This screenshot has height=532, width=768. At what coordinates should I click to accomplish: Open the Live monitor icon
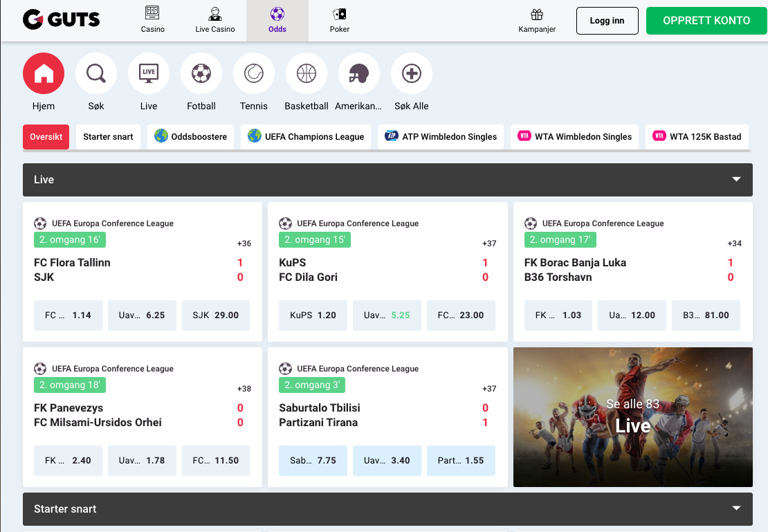148,73
